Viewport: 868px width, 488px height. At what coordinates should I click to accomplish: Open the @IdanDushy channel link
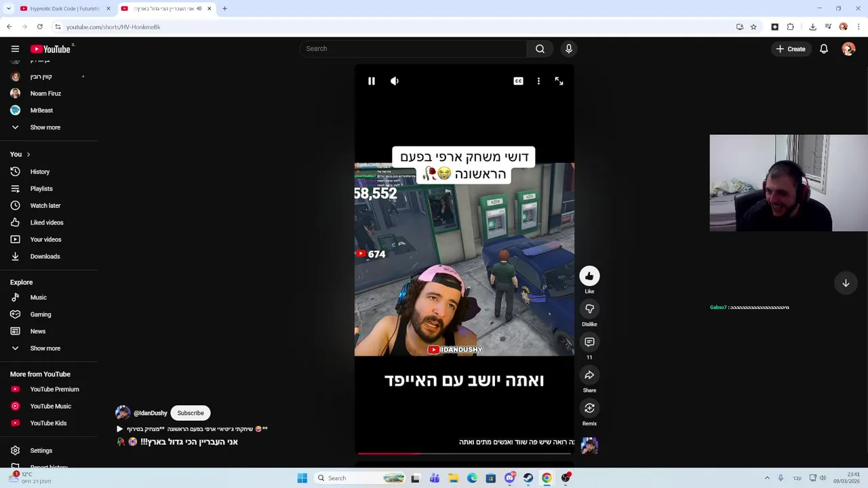coord(151,413)
